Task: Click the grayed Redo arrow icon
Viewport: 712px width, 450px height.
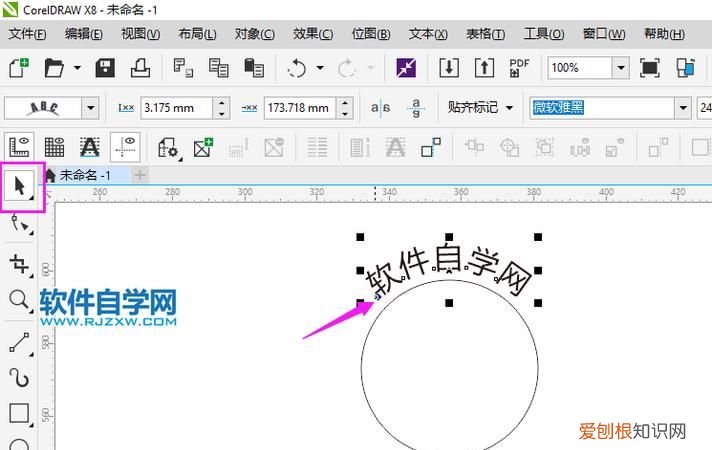Action: click(x=347, y=69)
